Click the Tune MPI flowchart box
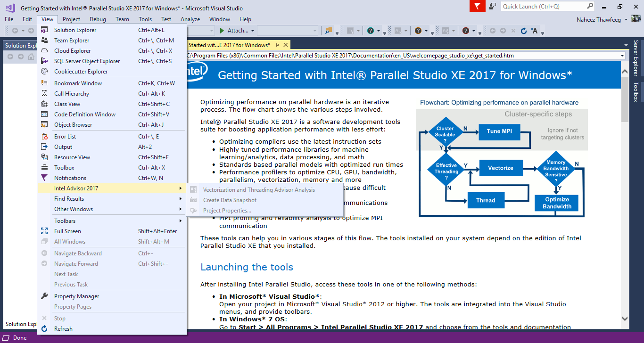Viewport: 644px width, 343px height. 500,131
